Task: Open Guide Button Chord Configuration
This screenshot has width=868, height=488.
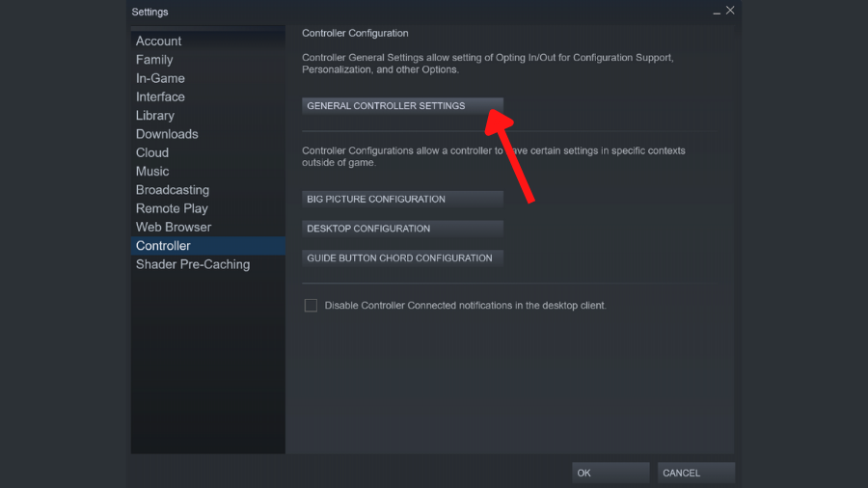Action: [x=402, y=258]
